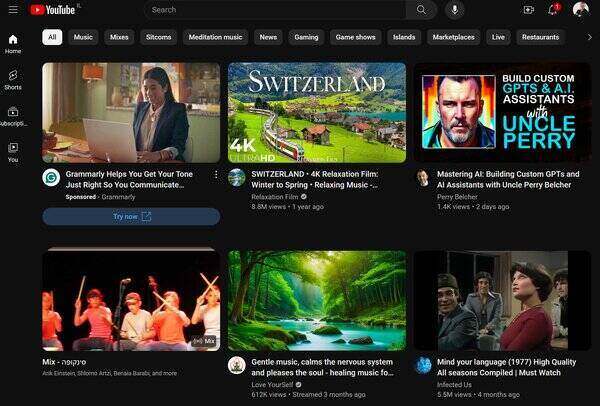Open the Switzerland 4K video thumbnail
The image size is (600, 406).
[x=317, y=113]
